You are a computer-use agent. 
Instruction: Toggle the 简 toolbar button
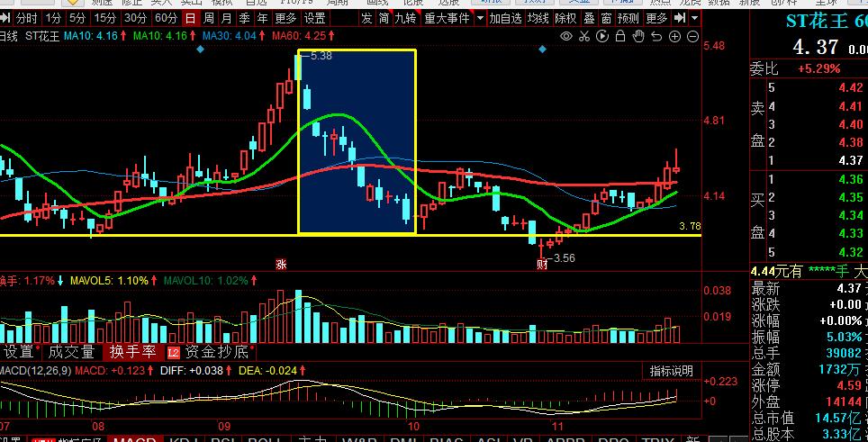click(x=384, y=18)
